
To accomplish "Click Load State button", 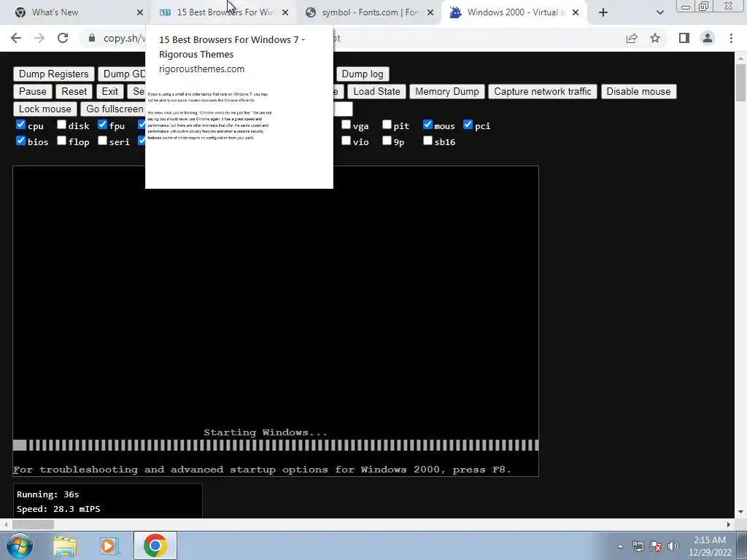I will pyautogui.click(x=377, y=91).
